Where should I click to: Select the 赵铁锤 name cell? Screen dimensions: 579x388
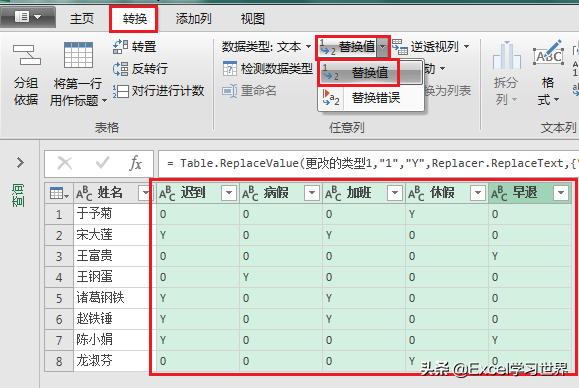111,319
